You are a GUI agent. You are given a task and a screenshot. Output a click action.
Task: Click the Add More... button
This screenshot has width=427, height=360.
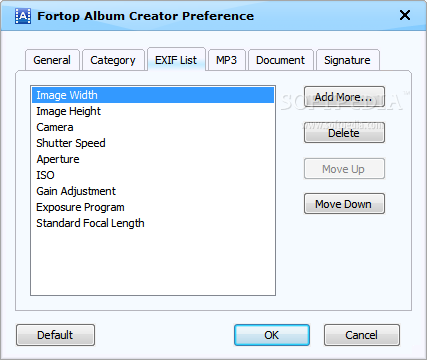click(344, 97)
